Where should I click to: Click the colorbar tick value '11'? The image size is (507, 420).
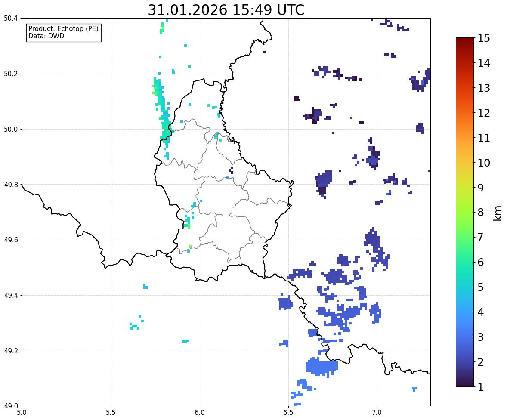(484, 138)
